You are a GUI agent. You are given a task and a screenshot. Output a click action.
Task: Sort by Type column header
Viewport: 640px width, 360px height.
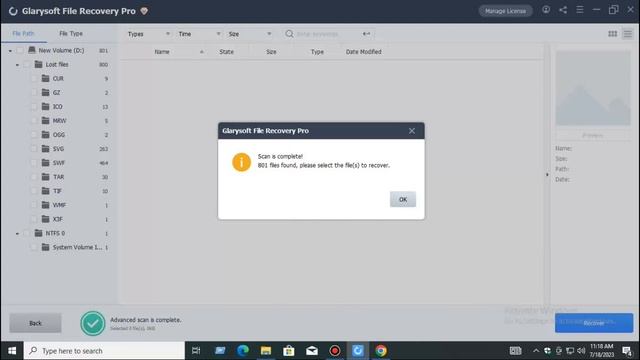click(x=317, y=52)
